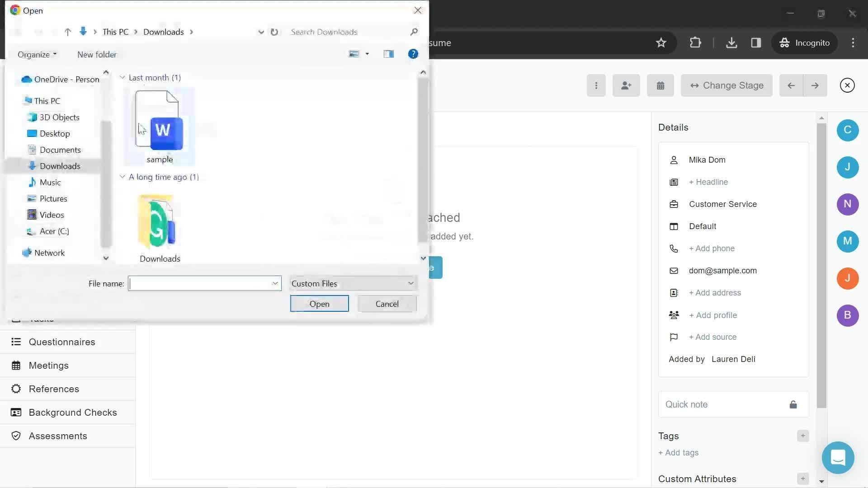Screen dimensions: 868x488
Task: Click the Quick note lock icon
Action: [x=793, y=404]
